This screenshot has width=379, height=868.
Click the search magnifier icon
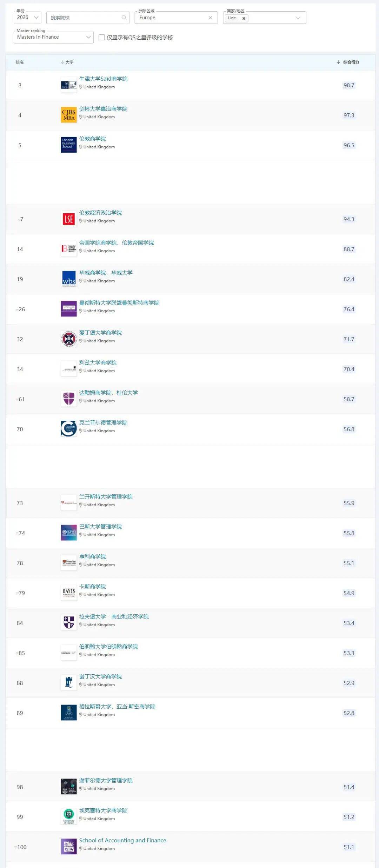point(124,18)
